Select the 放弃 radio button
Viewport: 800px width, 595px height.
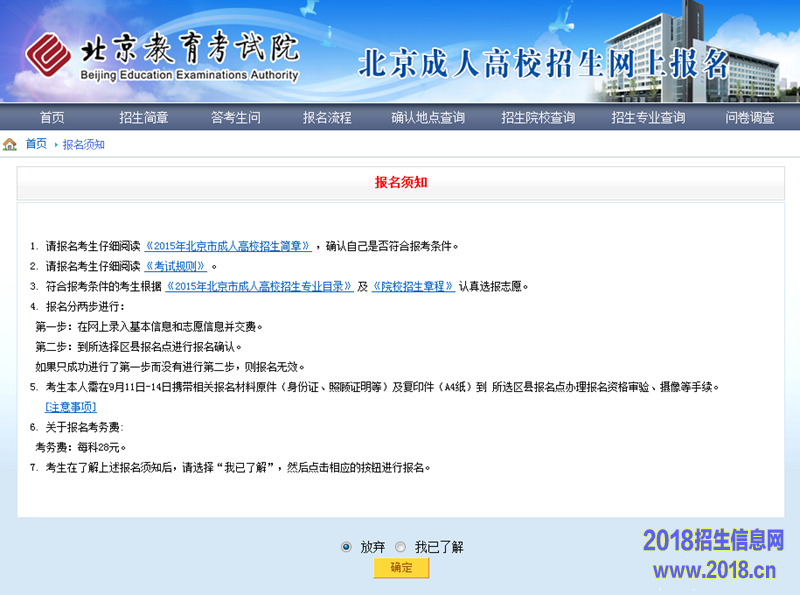click(x=346, y=547)
